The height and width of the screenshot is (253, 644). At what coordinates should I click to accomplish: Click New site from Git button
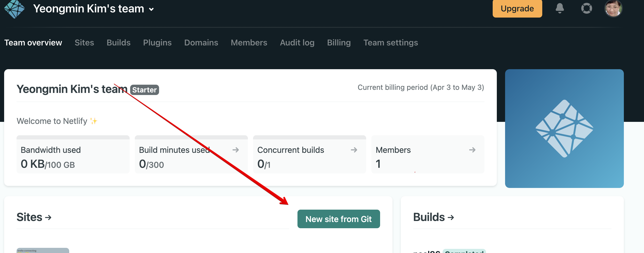pyautogui.click(x=339, y=219)
